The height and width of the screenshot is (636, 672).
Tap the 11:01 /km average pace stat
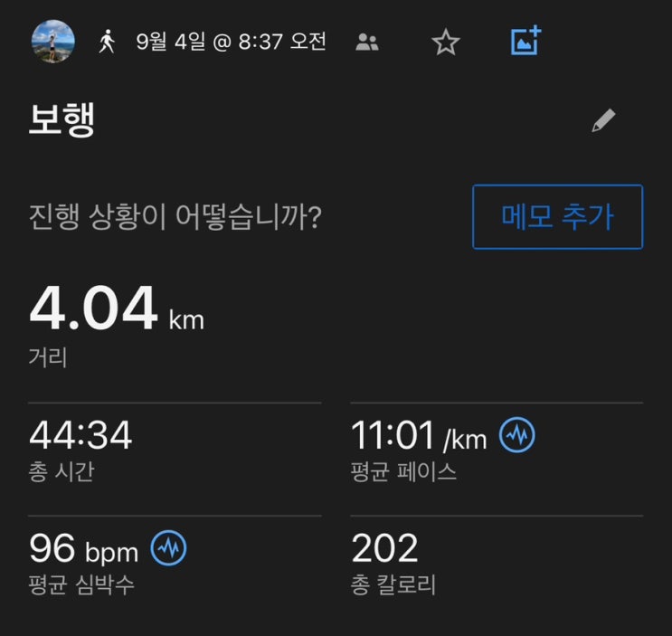[419, 435]
